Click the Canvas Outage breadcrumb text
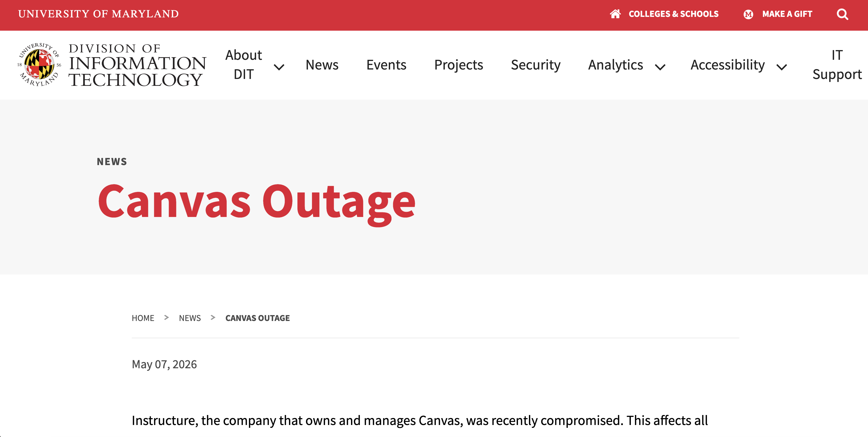This screenshot has height=437, width=868. (x=257, y=318)
